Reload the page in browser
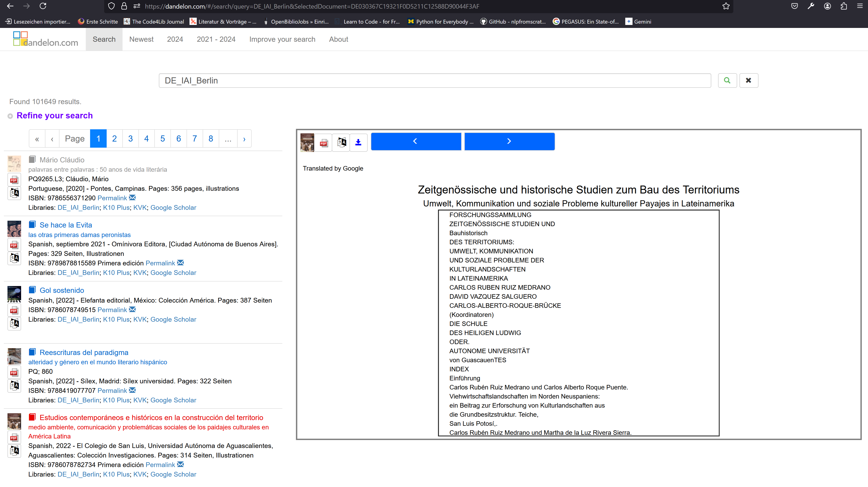Screen dimensions: 868x487 coord(43,6)
